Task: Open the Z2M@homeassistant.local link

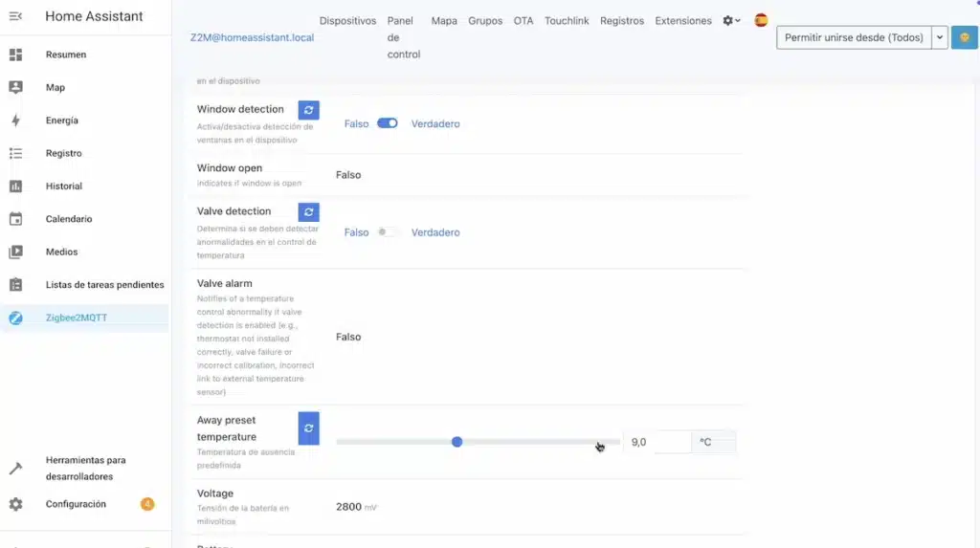Action: 253,37
